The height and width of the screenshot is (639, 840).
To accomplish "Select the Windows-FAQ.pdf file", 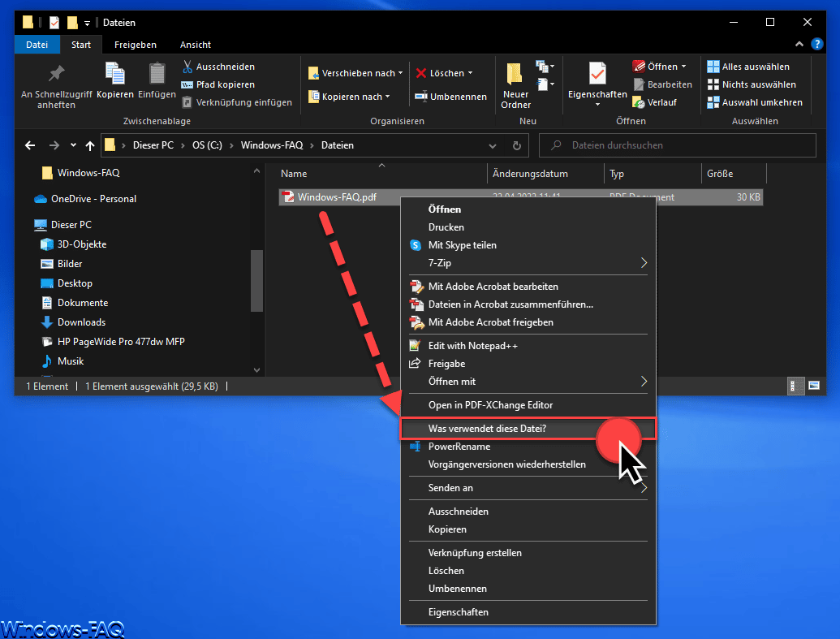I will tap(337, 197).
